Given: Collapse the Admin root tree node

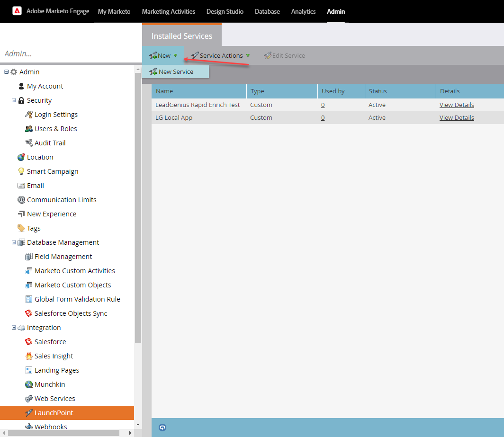Looking at the screenshot, I should click(x=6, y=72).
